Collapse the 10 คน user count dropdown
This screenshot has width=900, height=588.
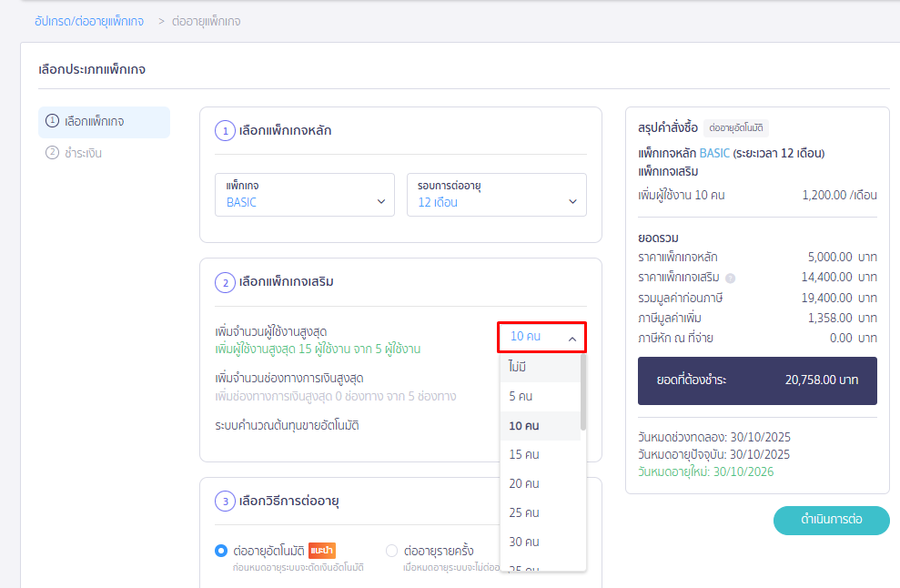tap(541, 337)
